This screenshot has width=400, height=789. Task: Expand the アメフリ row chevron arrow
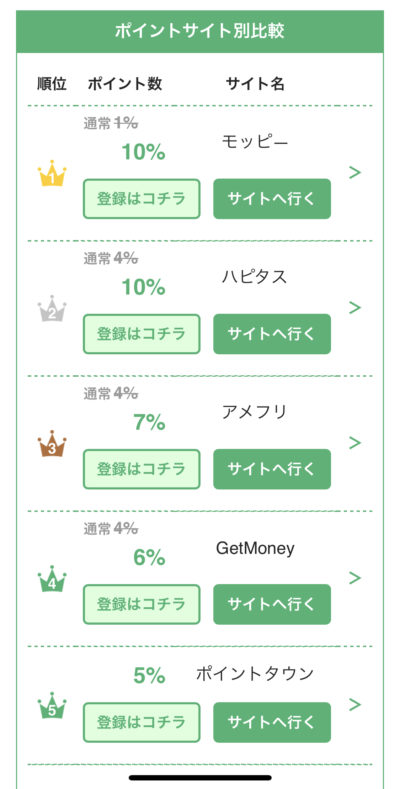click(355, 443)
